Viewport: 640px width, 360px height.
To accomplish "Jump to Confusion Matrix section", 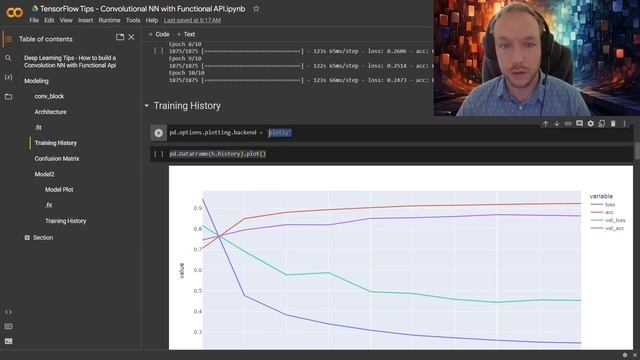I will [57, 158].
